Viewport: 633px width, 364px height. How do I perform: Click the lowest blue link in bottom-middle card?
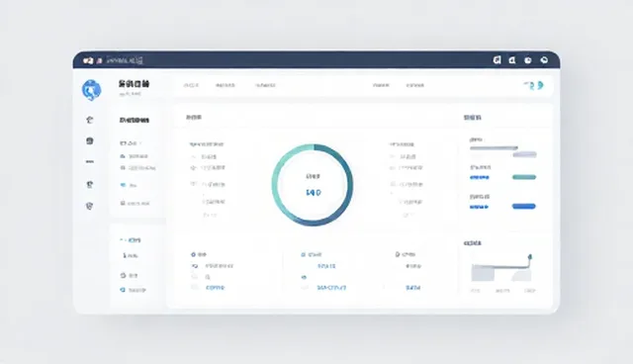[331, 288]
